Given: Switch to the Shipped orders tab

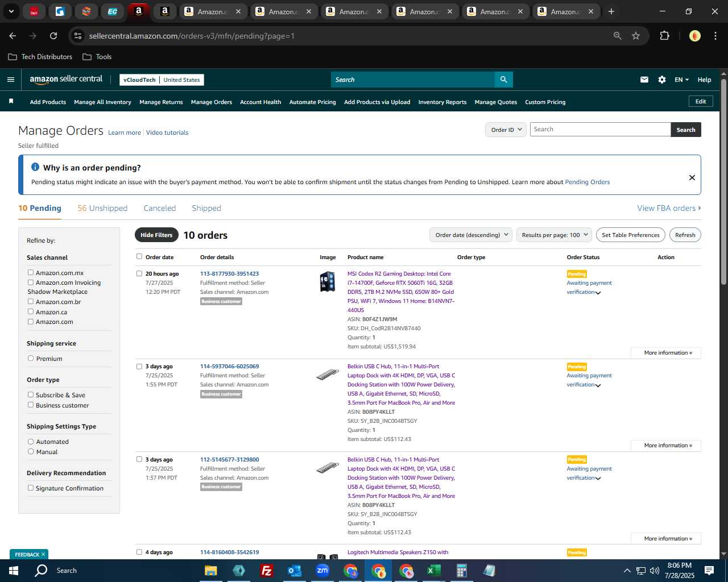Looking at the screenshot, I should pyautogui.click(x=206, y=208).
